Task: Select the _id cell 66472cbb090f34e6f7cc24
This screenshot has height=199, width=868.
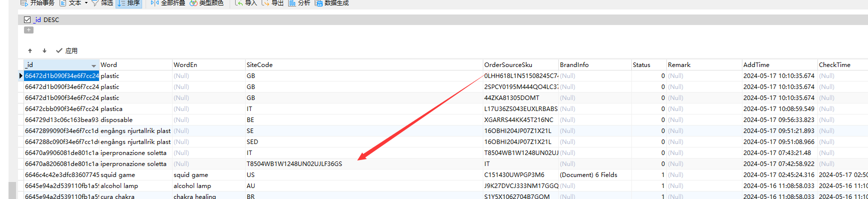Action: 62,109
